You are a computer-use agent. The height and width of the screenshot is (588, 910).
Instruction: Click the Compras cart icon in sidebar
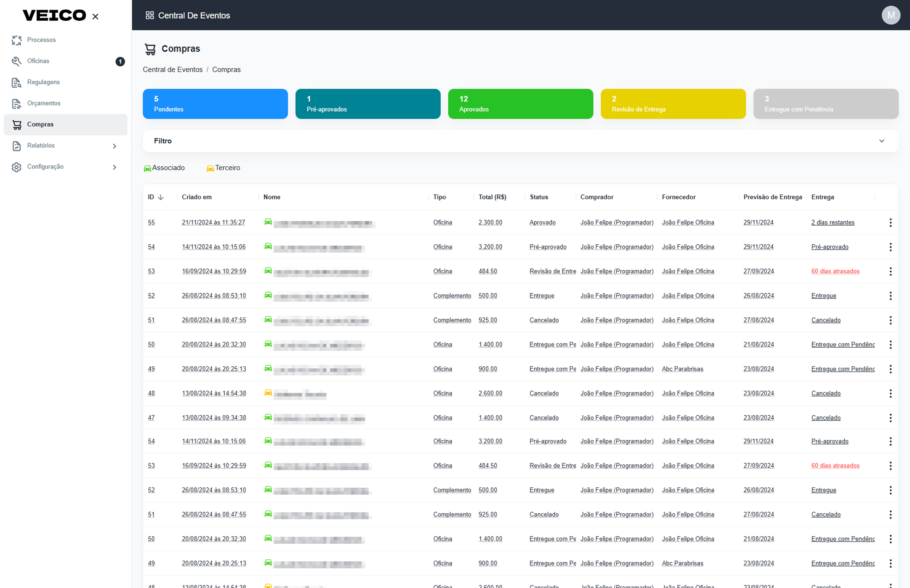point(17,125)
